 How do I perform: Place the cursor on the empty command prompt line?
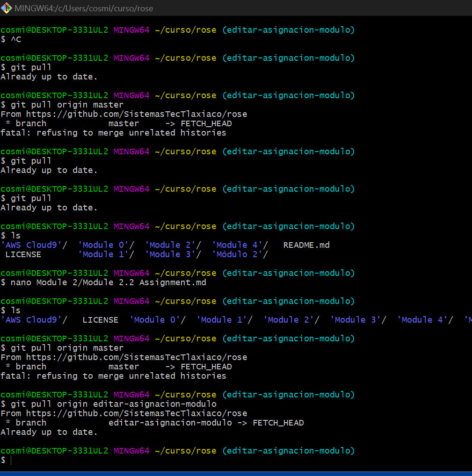11,461
